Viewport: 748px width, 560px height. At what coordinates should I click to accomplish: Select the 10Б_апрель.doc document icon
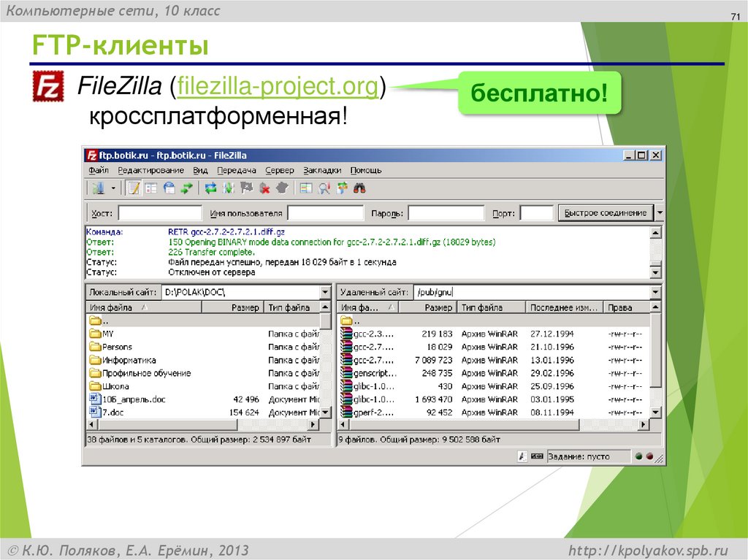point(95,399)
